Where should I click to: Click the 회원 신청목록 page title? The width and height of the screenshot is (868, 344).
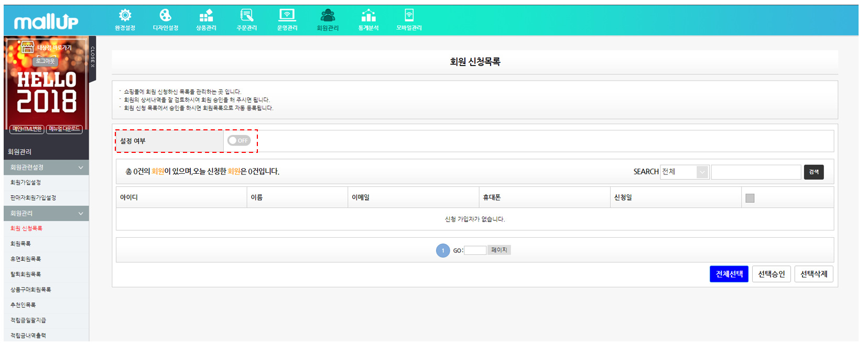click(x=475, y=62)
